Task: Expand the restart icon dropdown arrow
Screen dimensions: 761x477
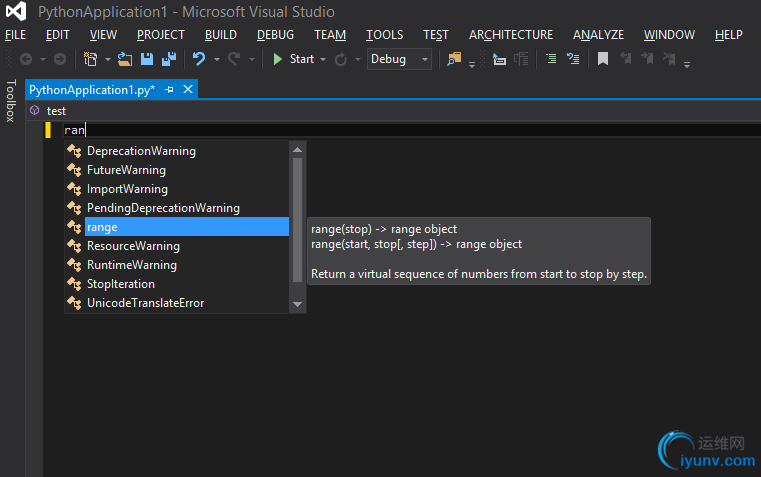Action: coord(358,60)
